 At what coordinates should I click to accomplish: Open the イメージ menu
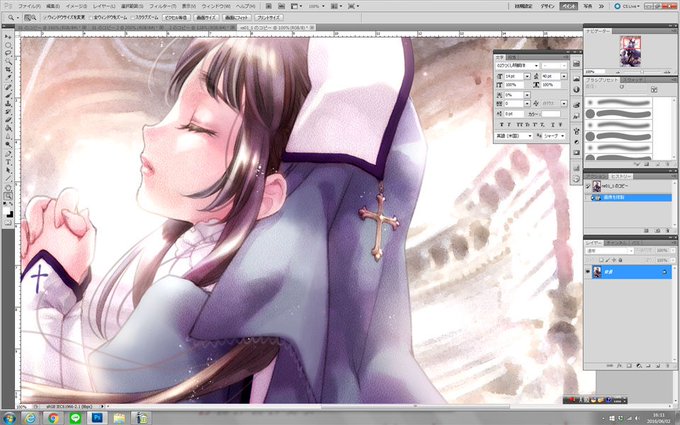click(x=75, y=6)
